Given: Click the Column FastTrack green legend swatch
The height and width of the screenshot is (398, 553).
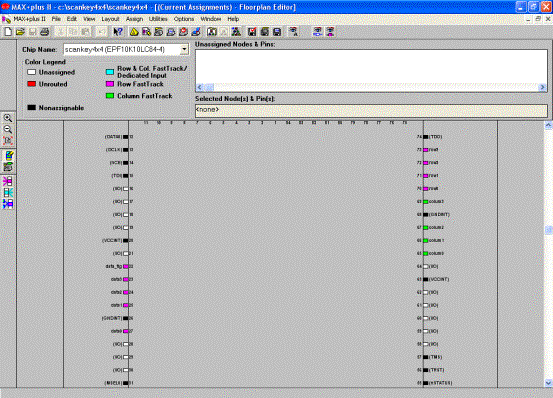Looking at the screenshot, I should [x=110, y=96].
